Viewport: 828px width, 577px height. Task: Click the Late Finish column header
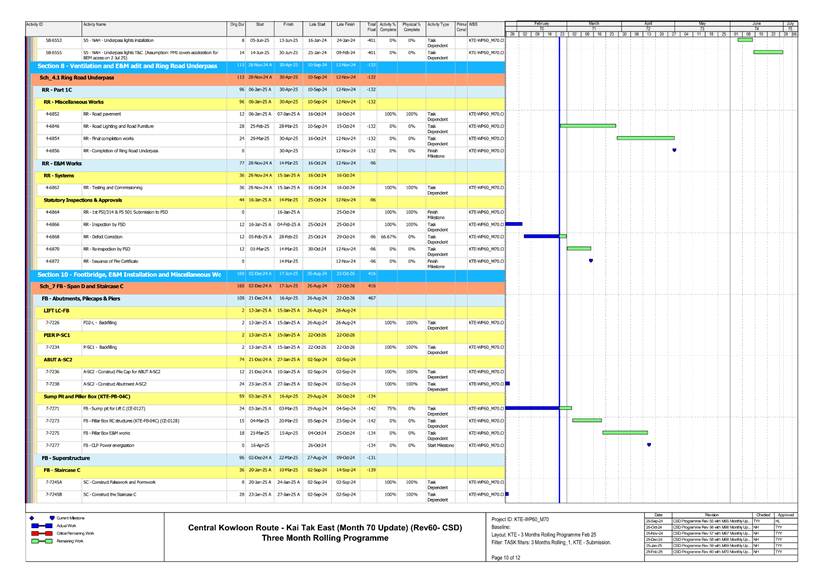[x=346, y=23]
